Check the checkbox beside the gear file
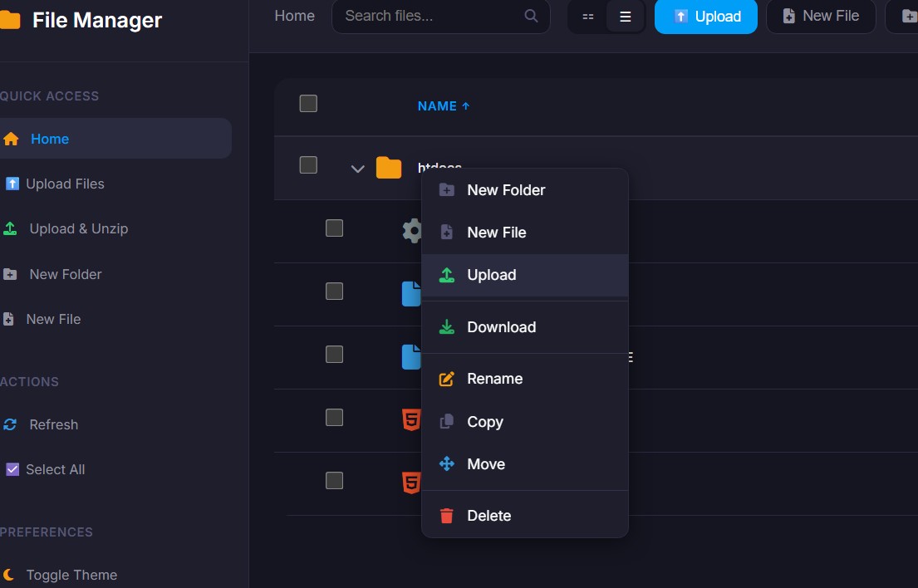Viewport: 918px width, 588px height. [x=335, y=228]
